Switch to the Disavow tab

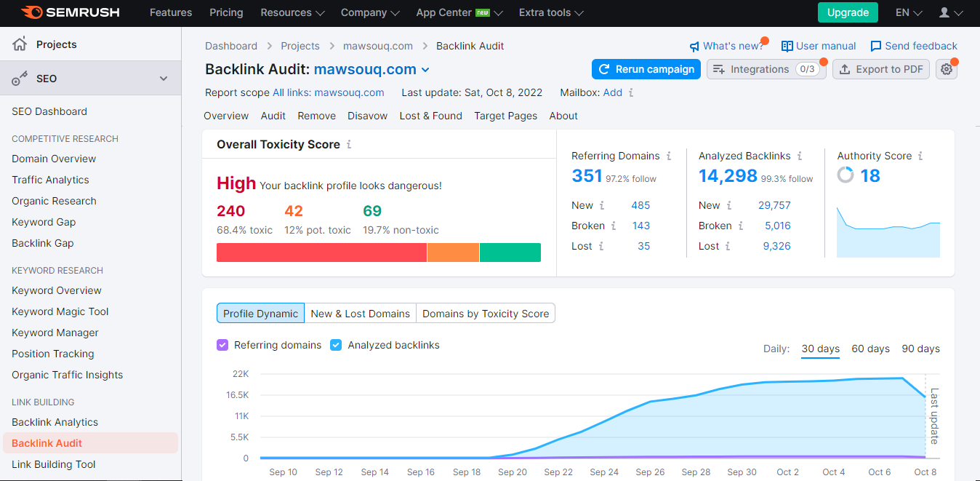click(x=367, y=116)
